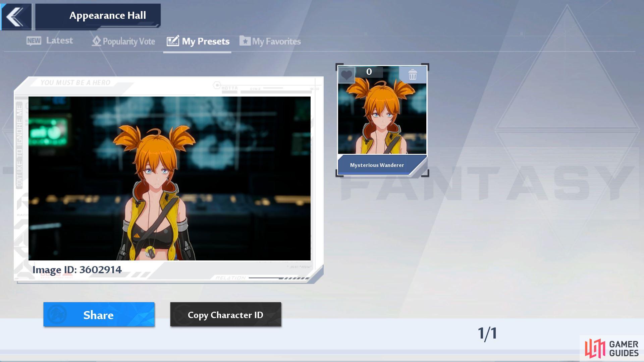View the Image ID 3602914 display field
Viewport: 644px width, 362px height.
pos(77,269)
